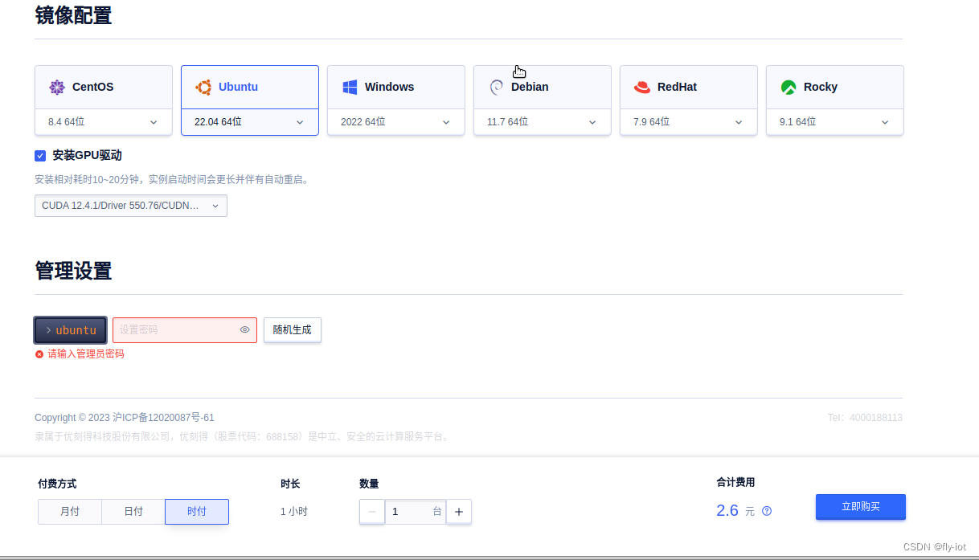This screenshot has height=560, width=979.
Task: Toggle the 安装GPU驱动 checkbox
Action: (x=40, y=155)
